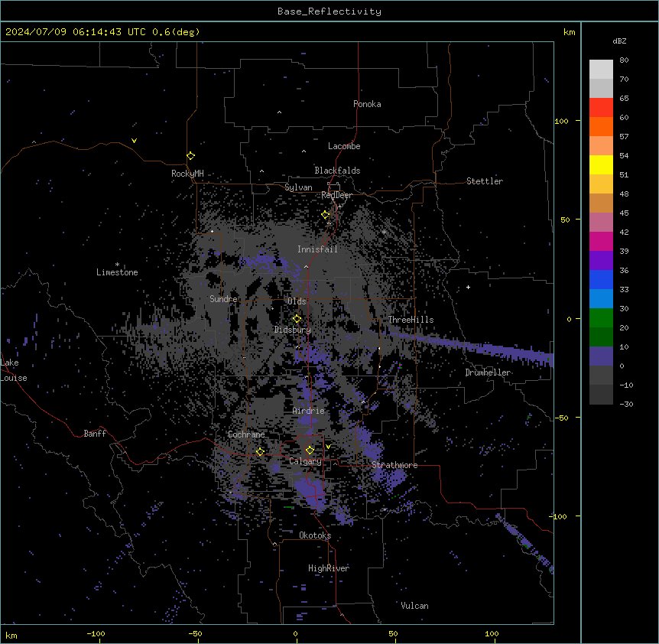Viewport: 659px width, 644px height.
Task: Click the Base_Reflectivity title
Action: pyautogui.click(x=329, y=11)
